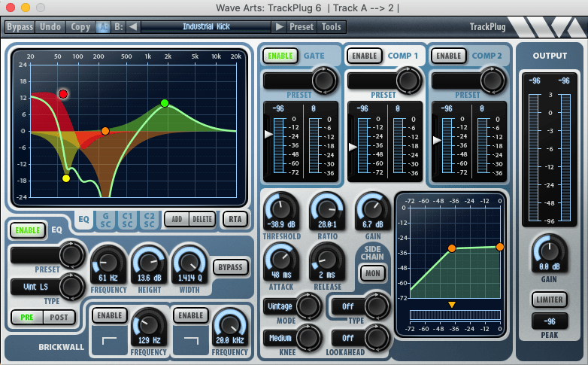Click the Comp 1 threshold arrow marker

(x=353, y=147)
